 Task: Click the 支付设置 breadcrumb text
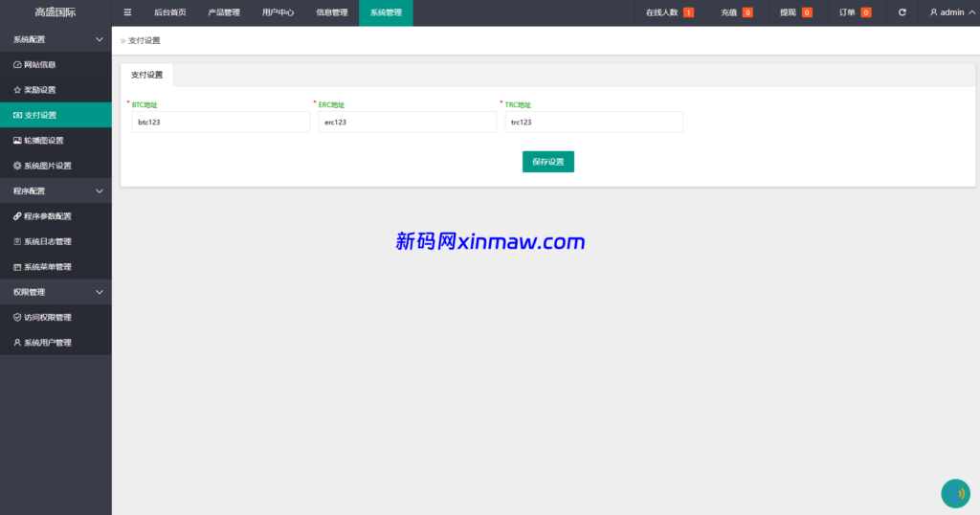tap(145, 40)
